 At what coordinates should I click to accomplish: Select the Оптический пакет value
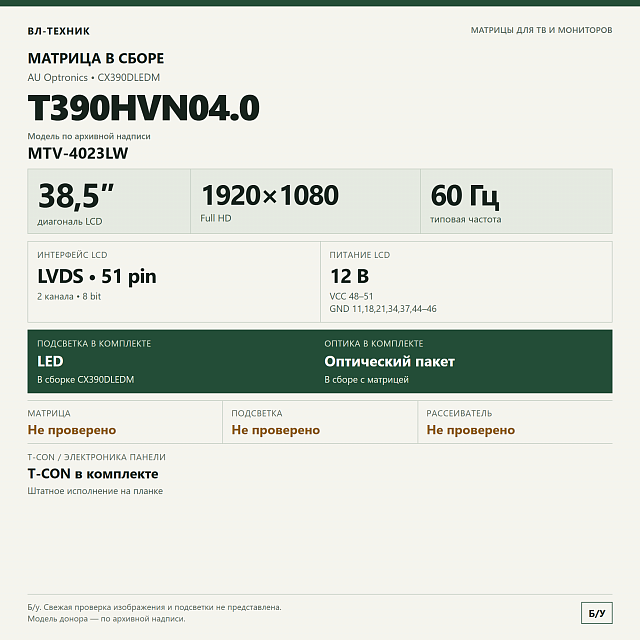click(x=389, y=362)
